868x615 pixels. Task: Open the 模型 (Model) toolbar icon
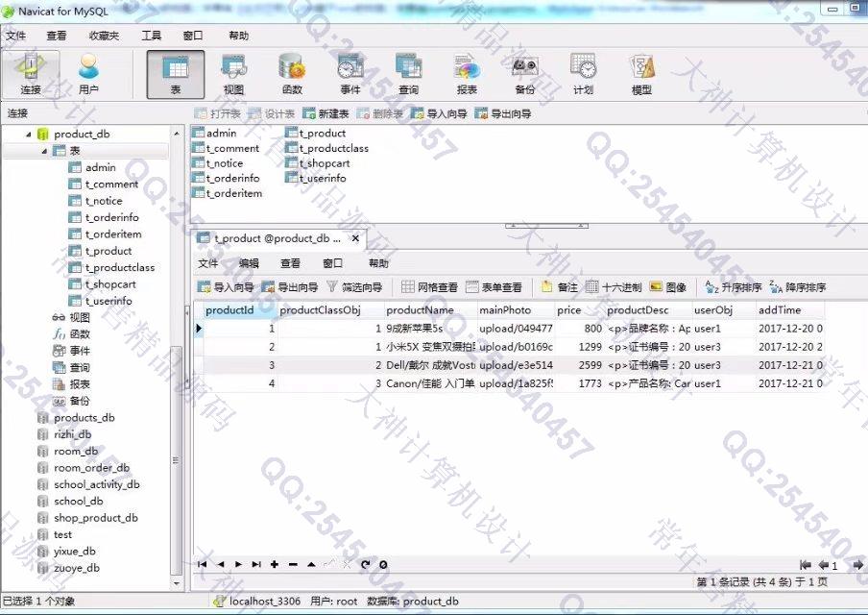click(641, 74)
